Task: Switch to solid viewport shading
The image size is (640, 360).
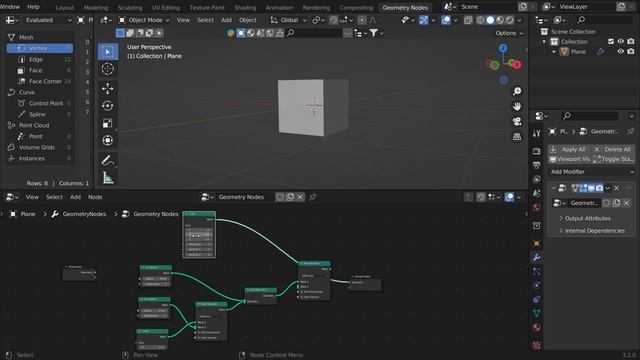Action: (490, 20)
